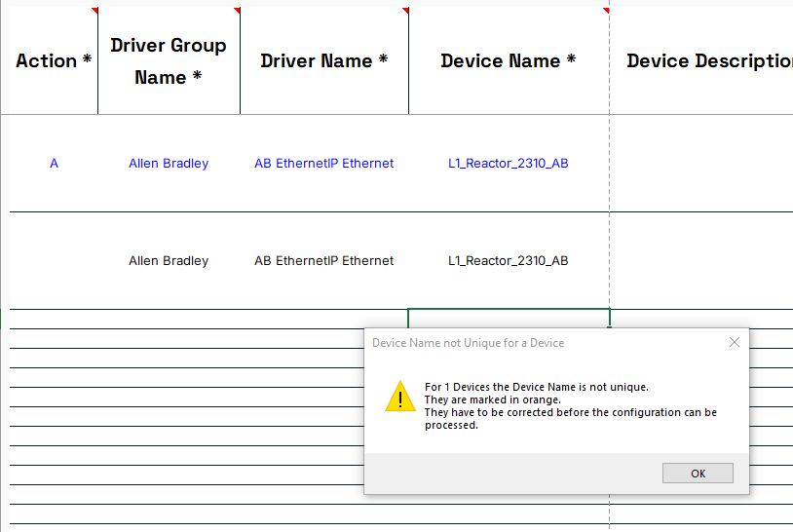793x532 pixels.
Task: Select the Driver Name column header
Action: (x=324, y=60)
